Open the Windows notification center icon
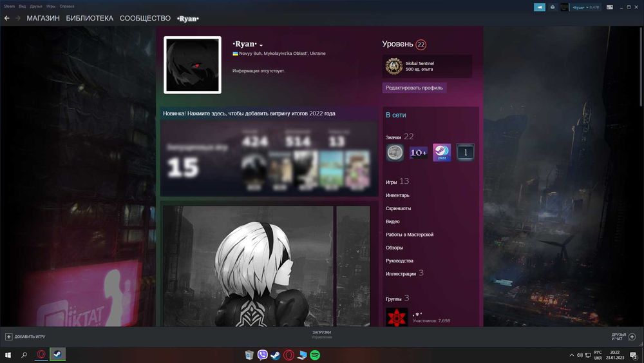 [x=634, y=355]
